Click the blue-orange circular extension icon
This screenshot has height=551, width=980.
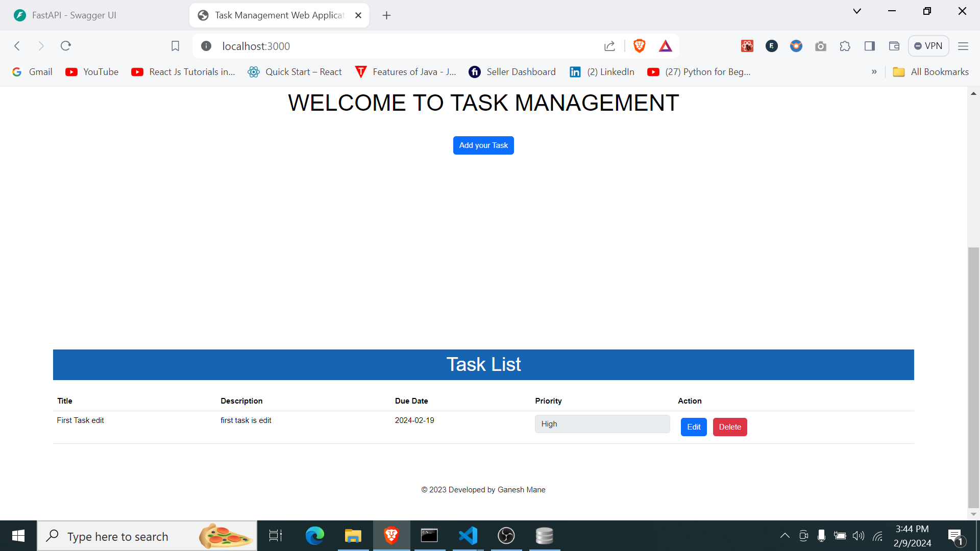coord(796,46)
